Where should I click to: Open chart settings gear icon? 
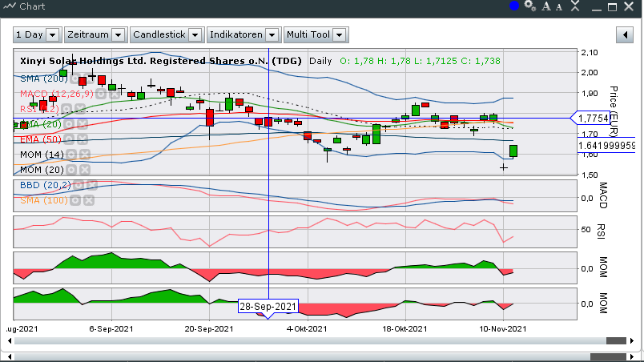click(529, 6)
